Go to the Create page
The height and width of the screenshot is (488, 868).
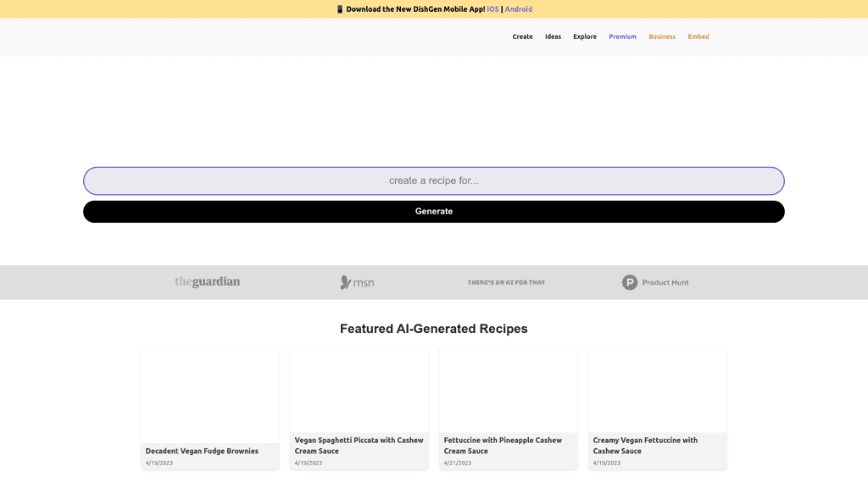(522, 36)
